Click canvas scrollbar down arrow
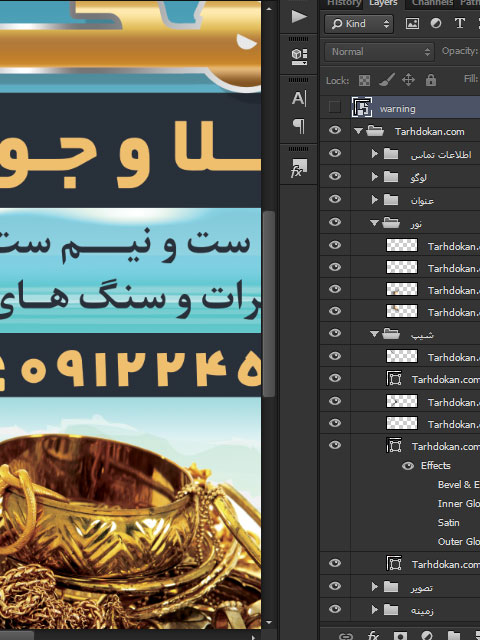 coord(269,623)
